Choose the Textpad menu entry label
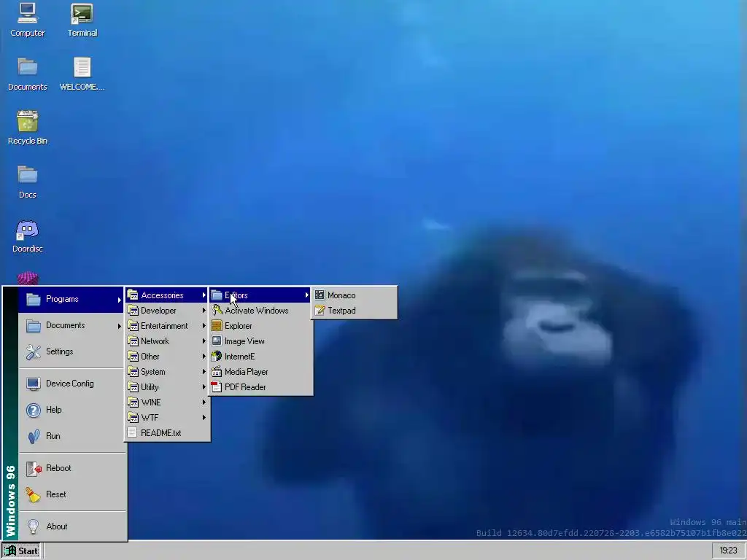This screenshot has height=560, width=747. click(341, 311)
